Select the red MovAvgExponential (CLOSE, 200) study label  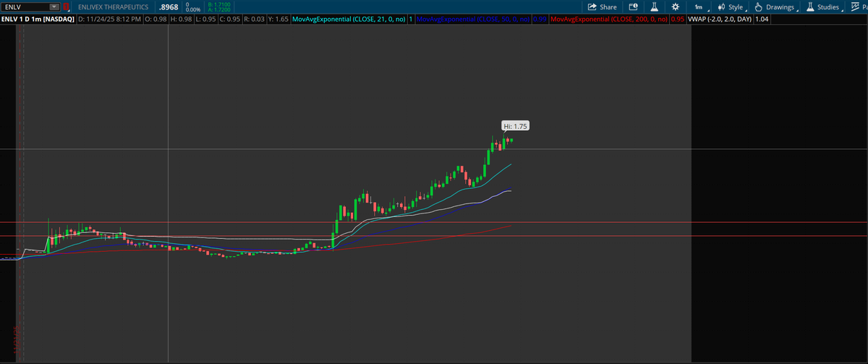[x=609, y=18]
